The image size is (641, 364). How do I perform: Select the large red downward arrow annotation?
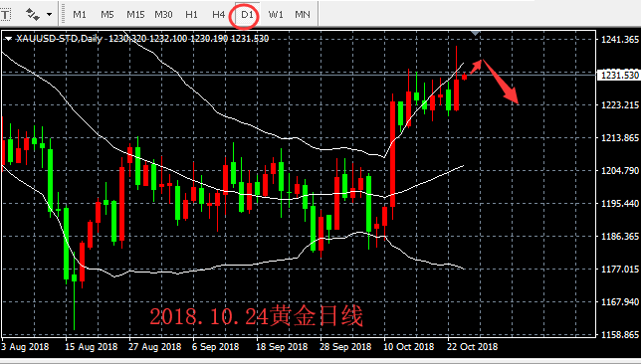click(502, 82)
